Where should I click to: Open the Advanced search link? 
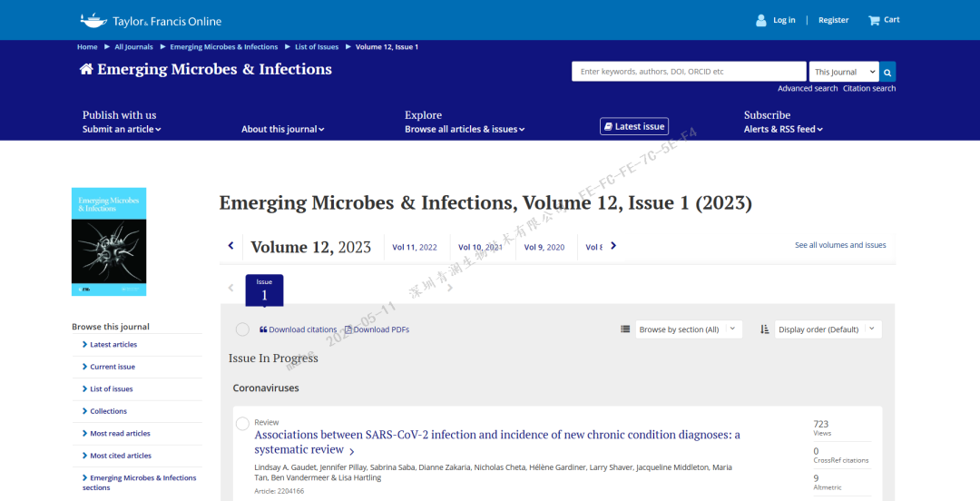808,89
